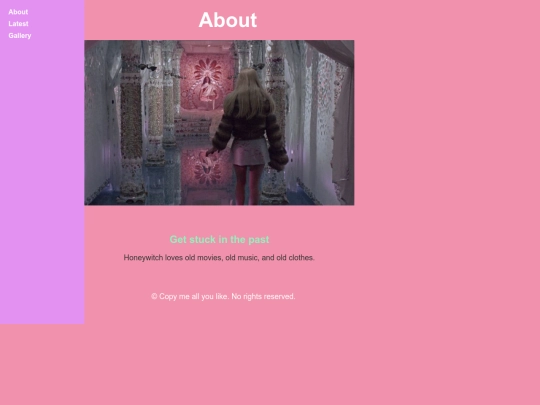Viewport: 540px width, 405px height.
Task: Click the pink hallway movie image
Action: coord(219,123)
